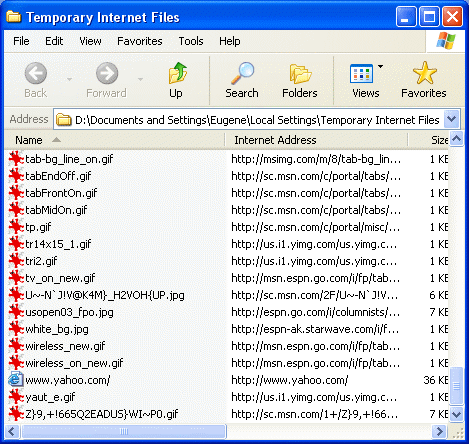The height and width of the screenshot is (444, 469).
Task: Click the folder icon in the address bar
Action: pyautogui.click(x=64, y=119)
